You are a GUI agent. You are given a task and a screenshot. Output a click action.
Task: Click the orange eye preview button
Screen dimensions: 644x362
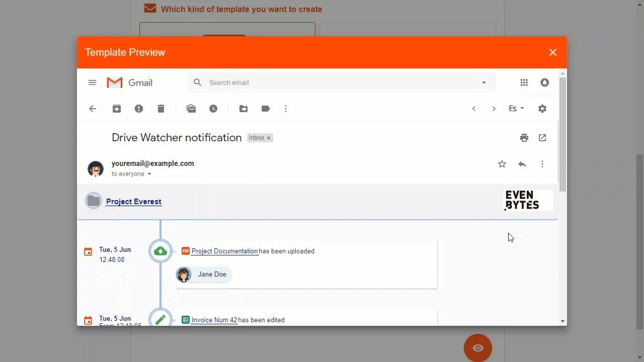[x=478, y=348]
